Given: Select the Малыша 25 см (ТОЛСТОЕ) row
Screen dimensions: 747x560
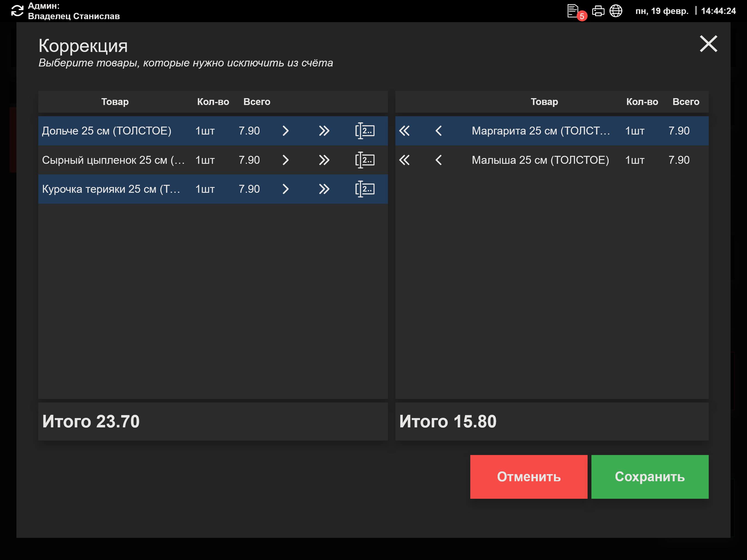Looking at the screenshot, I should 552,160.
